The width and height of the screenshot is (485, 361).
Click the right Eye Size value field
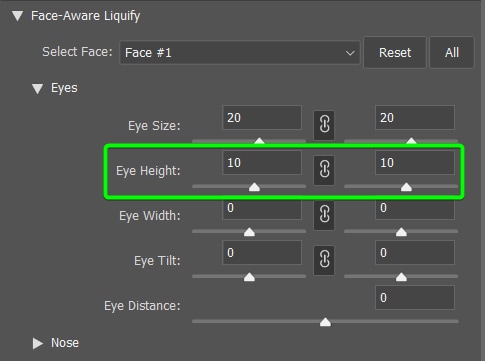point(415,118)
